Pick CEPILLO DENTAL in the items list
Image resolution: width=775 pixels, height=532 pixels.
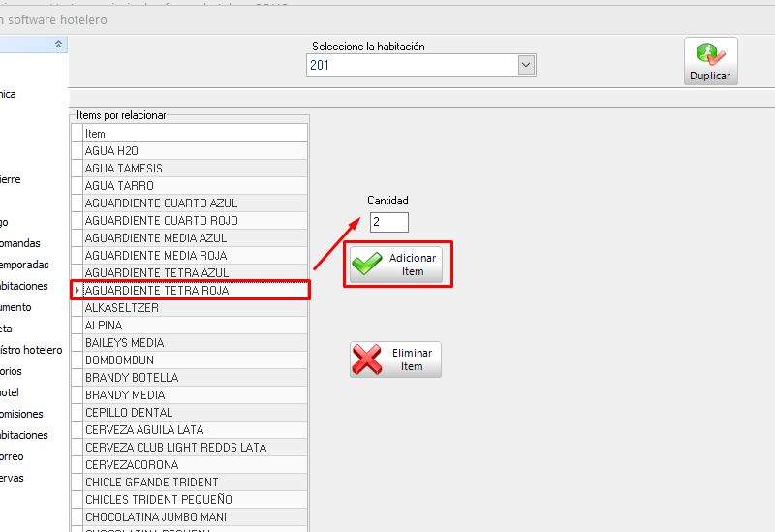tap(194, 413)
